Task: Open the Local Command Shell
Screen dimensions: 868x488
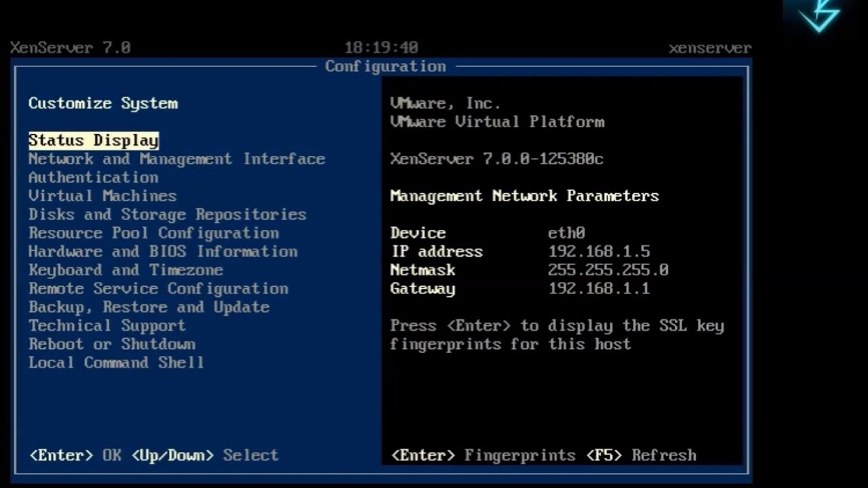Action: pos(116,363)
